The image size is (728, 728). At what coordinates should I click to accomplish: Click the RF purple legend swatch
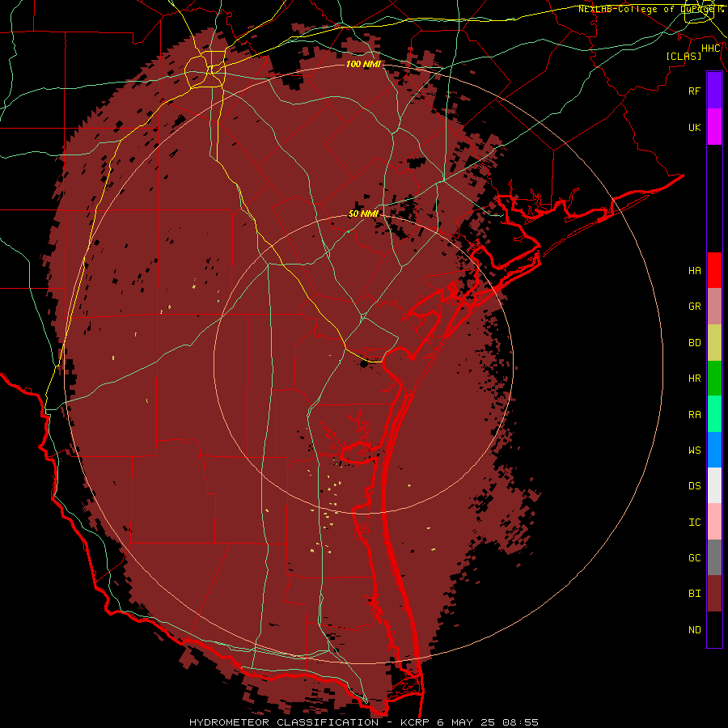714,90
